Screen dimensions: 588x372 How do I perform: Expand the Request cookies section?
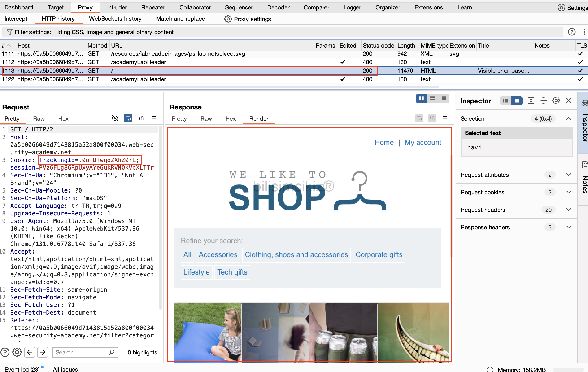[568, 192]
